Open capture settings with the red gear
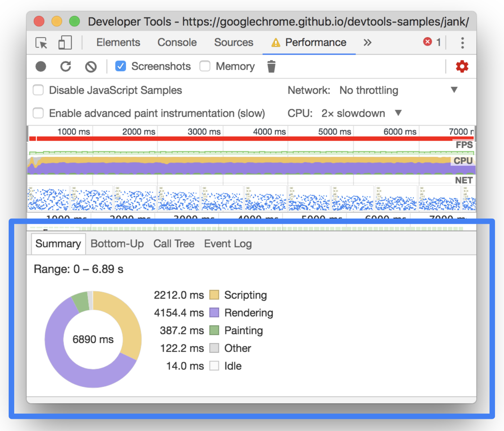This screenshot has height=431, width=504. (x=462, y=66)
